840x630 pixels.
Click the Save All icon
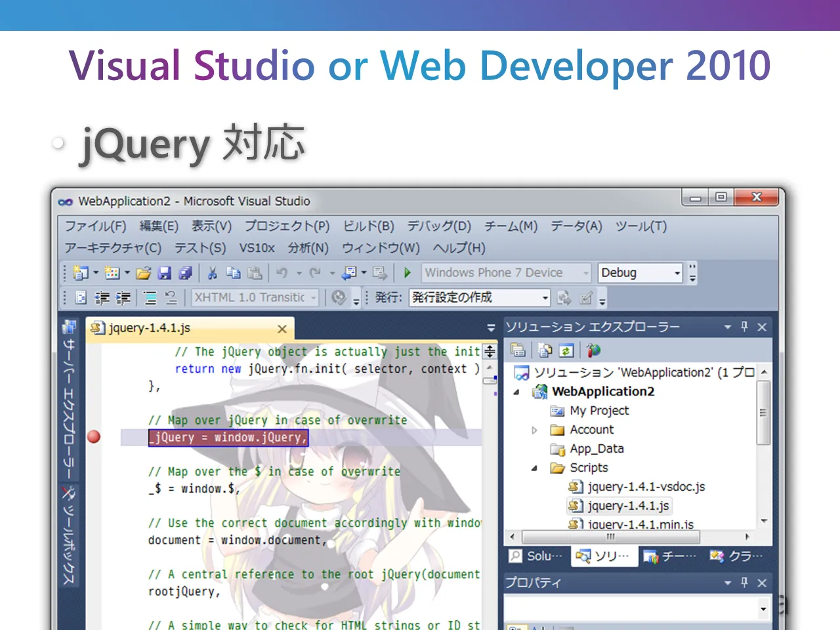(x=186, y=272)
